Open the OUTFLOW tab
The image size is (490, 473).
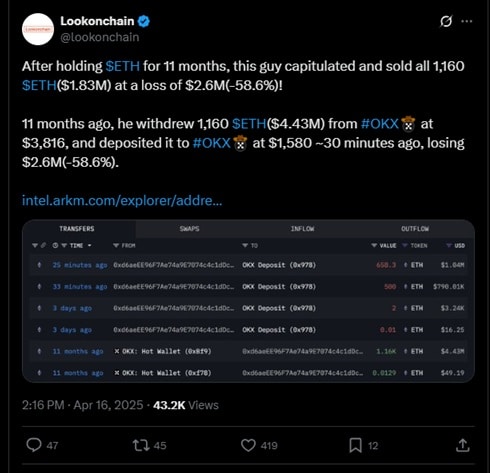click(x=415, y=229)
